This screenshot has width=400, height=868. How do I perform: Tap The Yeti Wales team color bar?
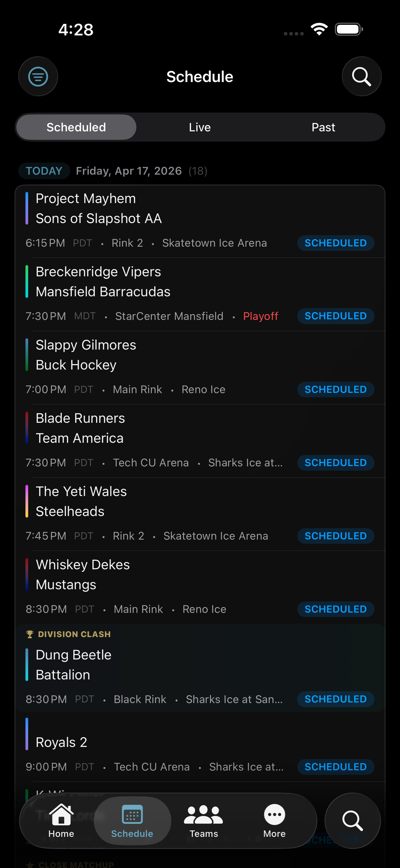(x=27, y=501)
